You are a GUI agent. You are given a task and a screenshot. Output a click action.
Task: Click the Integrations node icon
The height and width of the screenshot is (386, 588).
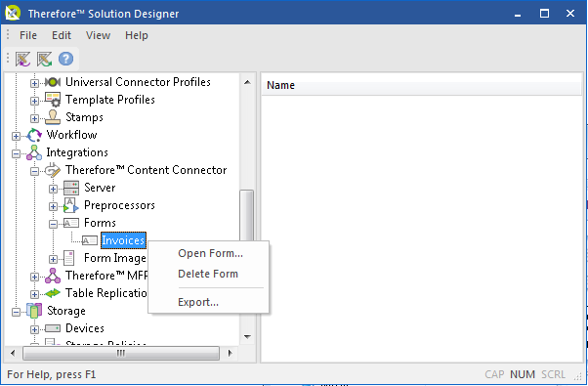[x=34, y=152]
